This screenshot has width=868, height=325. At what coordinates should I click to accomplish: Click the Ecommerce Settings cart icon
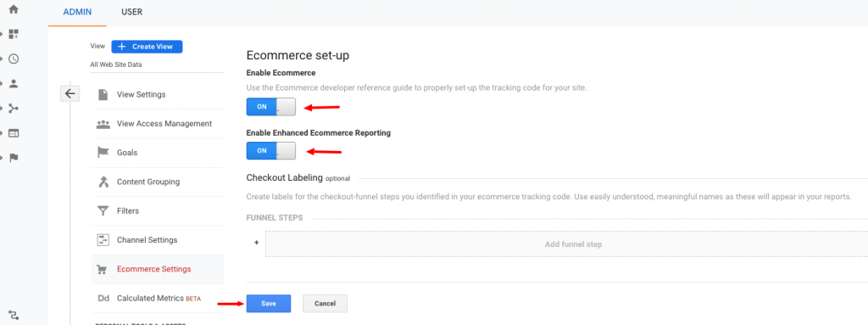pyautogui.click(x=102, y=270)
